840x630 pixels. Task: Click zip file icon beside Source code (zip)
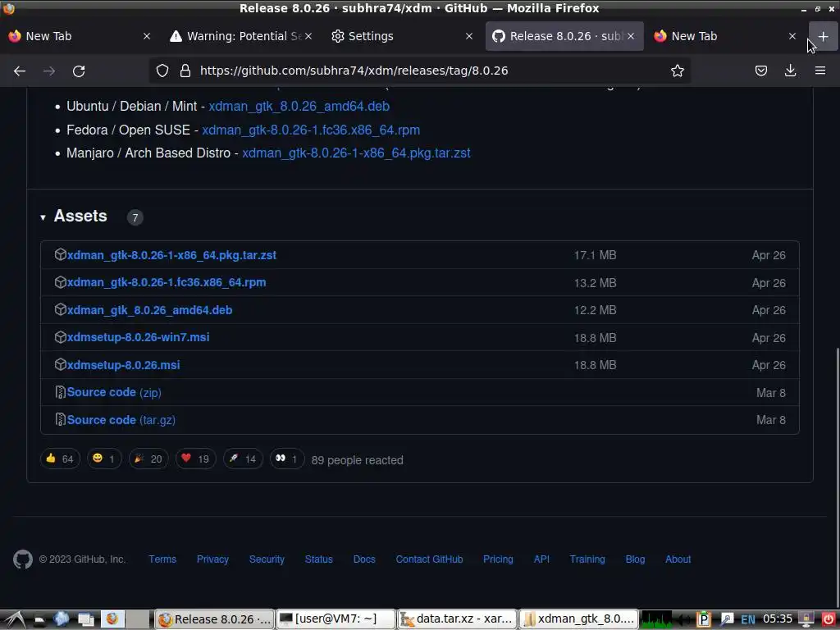pos(61,392)
